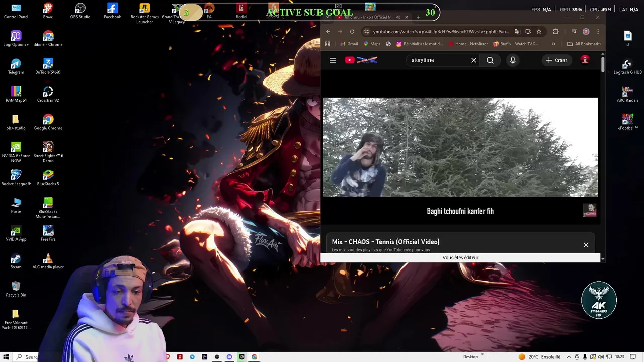Open the Braflix - Watch TV bookmark
This screenshot has height=362, width=644.
(x=516, y=44)
